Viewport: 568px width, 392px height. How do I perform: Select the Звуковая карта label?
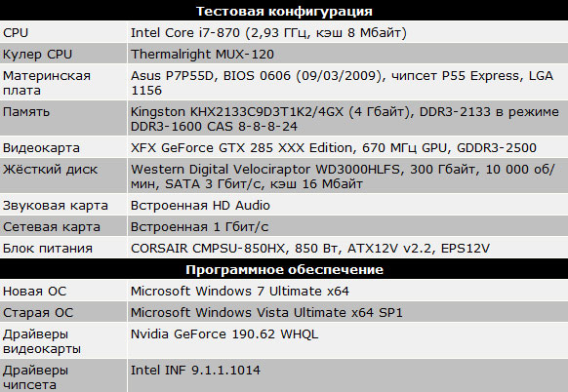coord(56,205)
